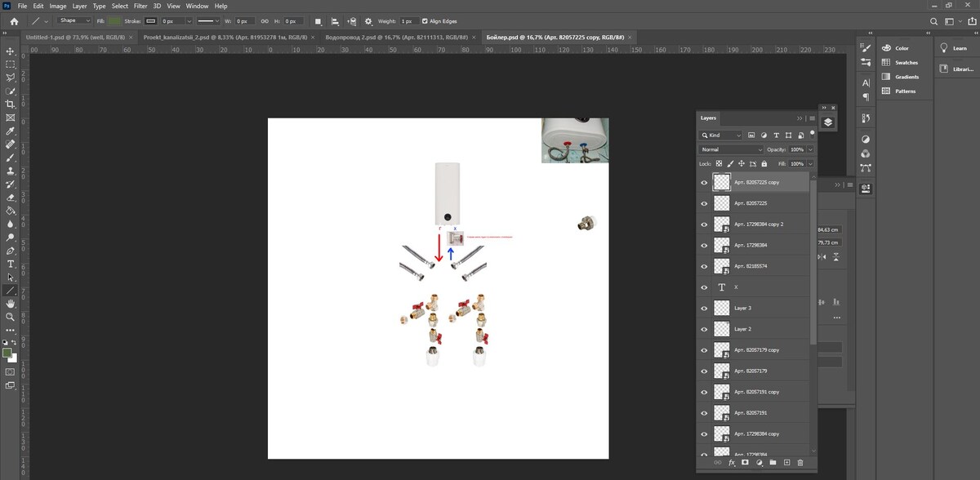The width and height of the screenshot is (980, 480).
Task: Select the Eyedropper tool
Action: pyautogui.click(x=11, y=131)
